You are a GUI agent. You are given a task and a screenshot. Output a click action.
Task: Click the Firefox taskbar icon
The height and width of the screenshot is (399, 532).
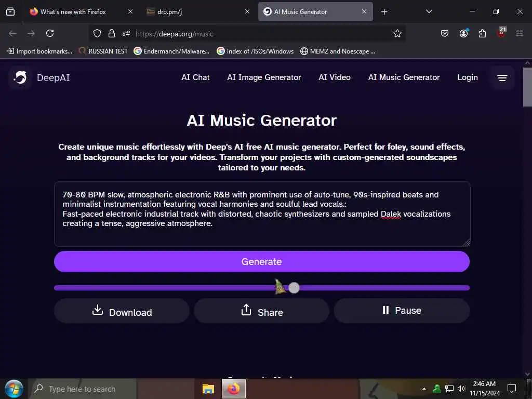234,389
